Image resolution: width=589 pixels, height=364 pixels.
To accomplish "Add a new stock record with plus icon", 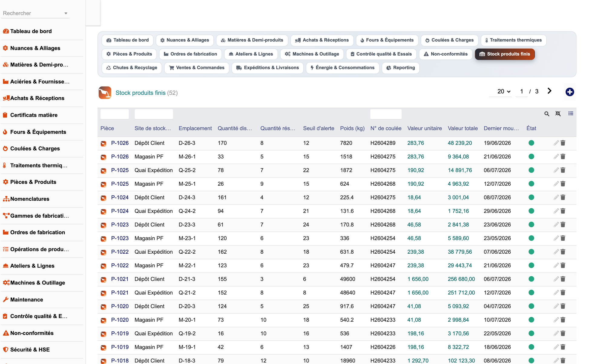I will (570, 92).
